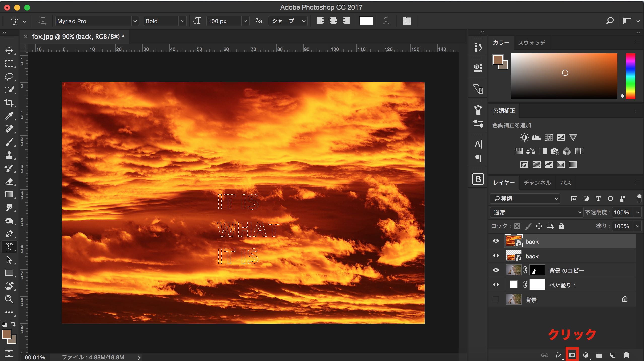Image resolution: width=644 pixels, height=361 pixels.
Task: Select the Quick Selection tool
Action: click(9, 90)
